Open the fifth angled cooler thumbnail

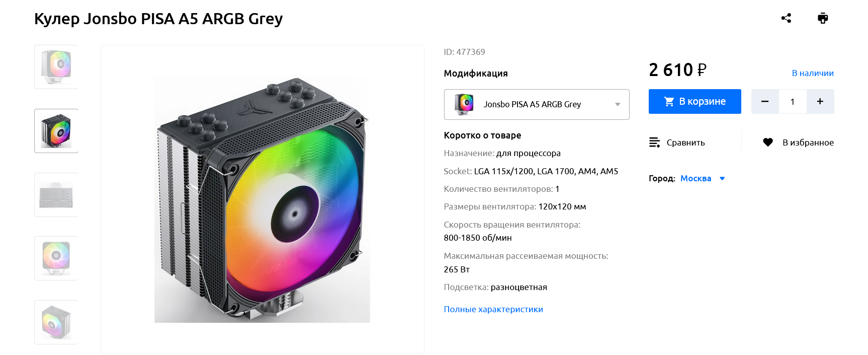(x=56, y=322)
